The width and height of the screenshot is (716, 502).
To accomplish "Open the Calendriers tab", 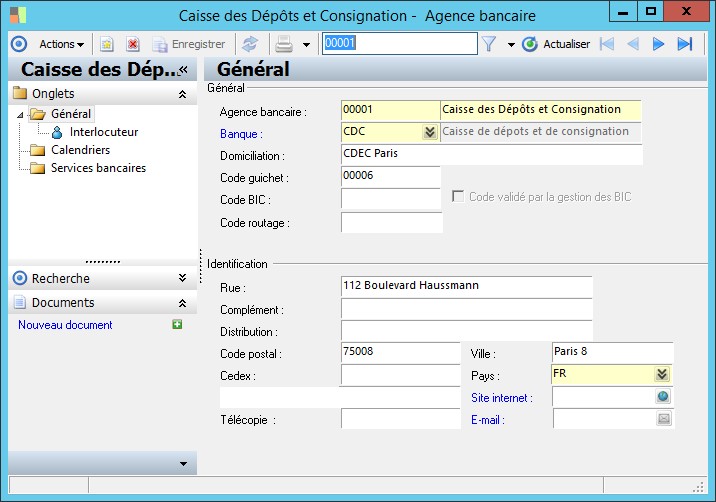I will pos(80,150).
